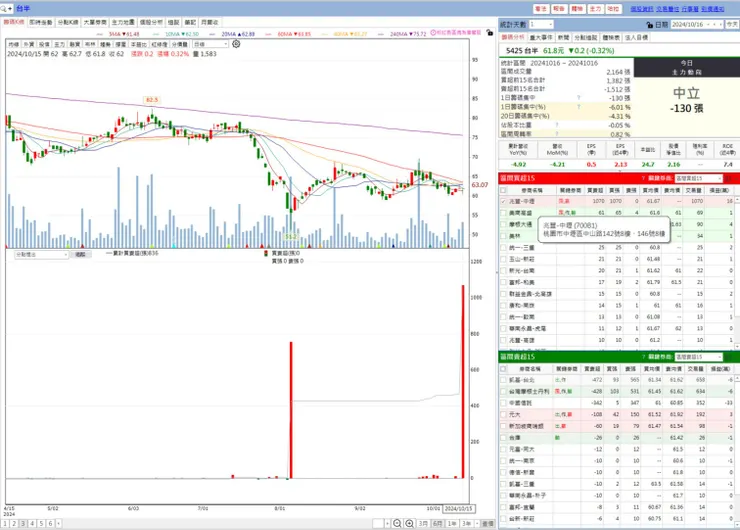
Task: Click the next page arrow after page 6
Action: click(x=59, y=523)
